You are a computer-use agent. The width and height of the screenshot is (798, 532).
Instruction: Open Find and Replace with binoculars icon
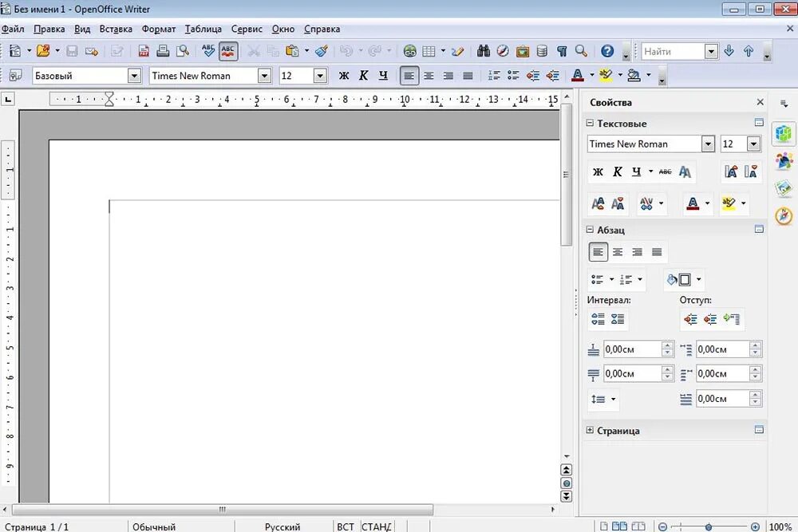(483, 50)
